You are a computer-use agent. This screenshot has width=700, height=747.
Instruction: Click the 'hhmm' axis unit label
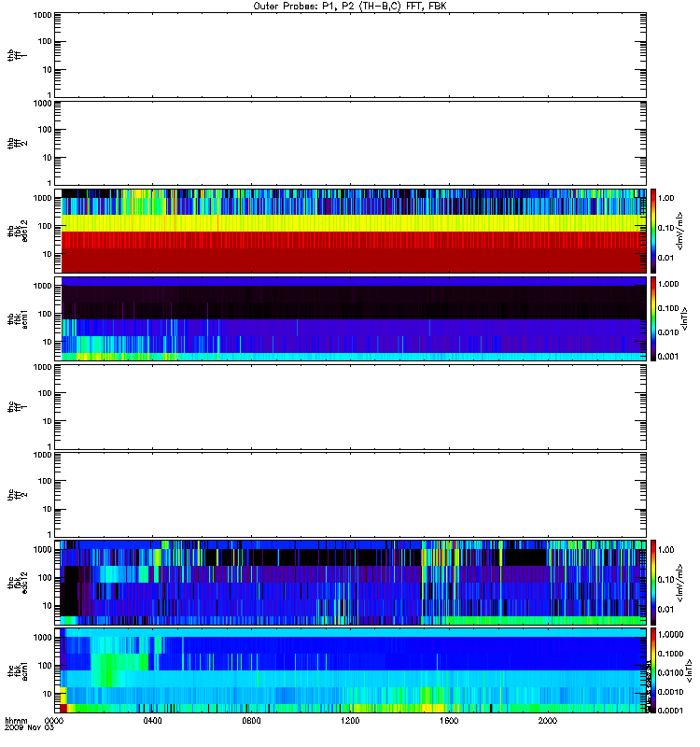(x=16, y=721)
